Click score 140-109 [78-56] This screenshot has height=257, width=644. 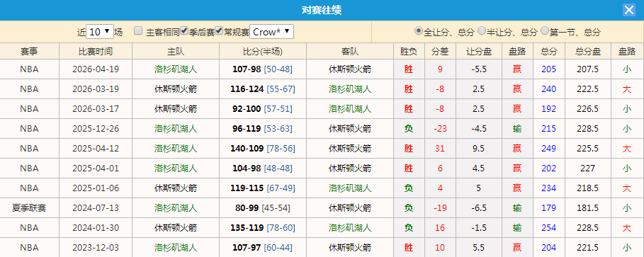(262, 148)
